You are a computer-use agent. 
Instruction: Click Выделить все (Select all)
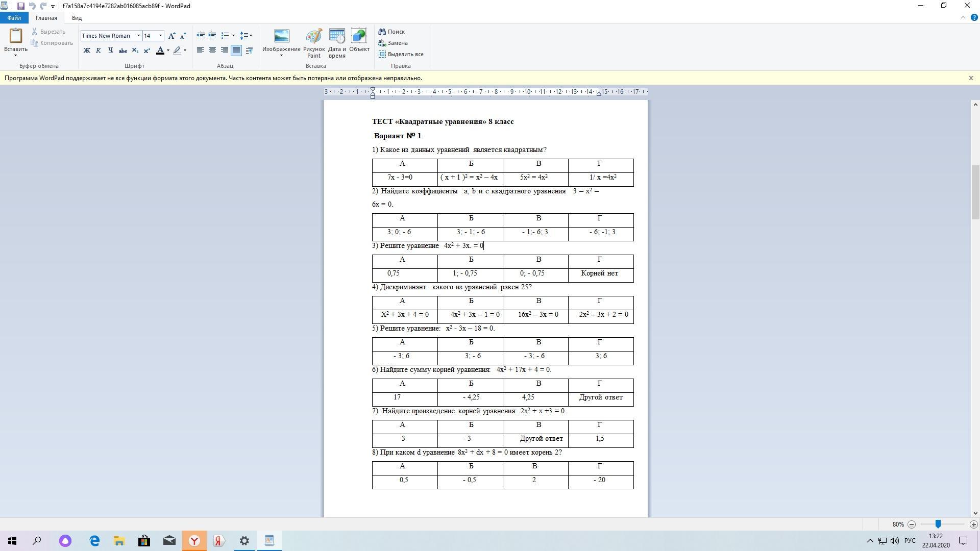click(x=401, y=54)
